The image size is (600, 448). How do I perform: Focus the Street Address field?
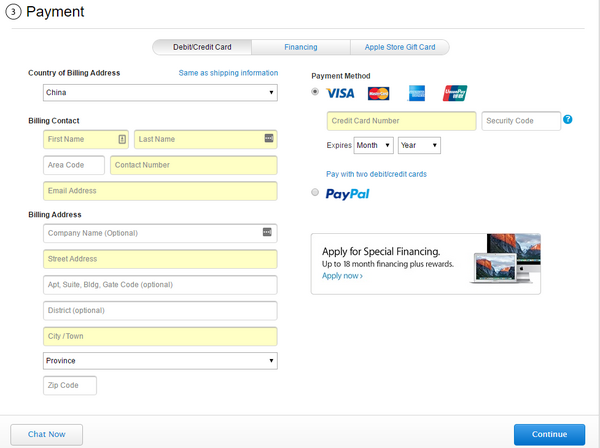[160, 259]
